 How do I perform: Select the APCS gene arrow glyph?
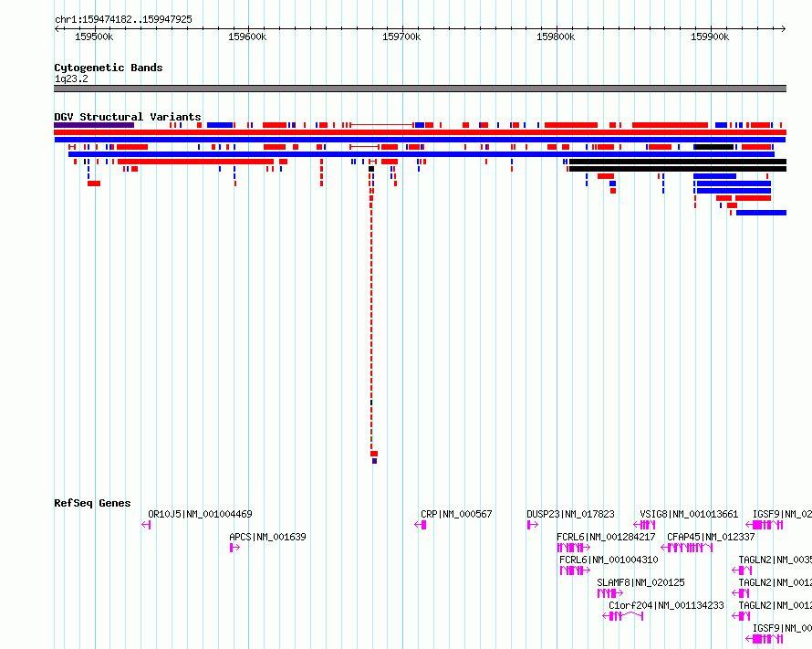[234, 548]
